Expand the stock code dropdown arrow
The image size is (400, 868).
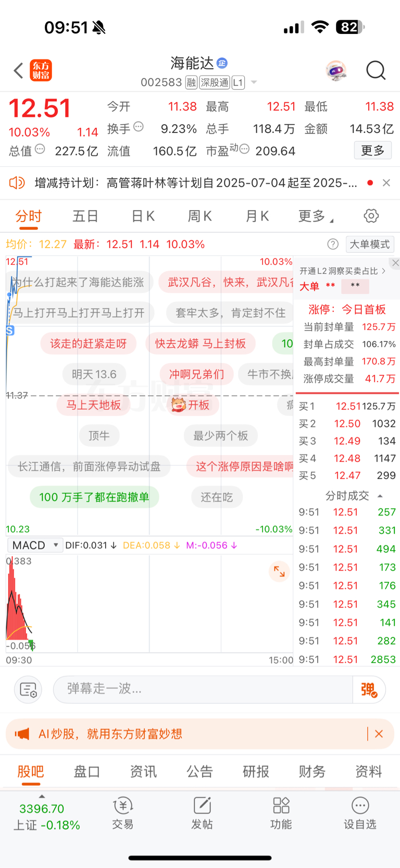254,82
